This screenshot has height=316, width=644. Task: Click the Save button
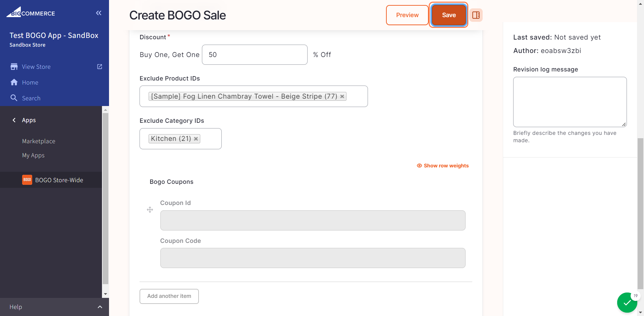click(449, 15)
